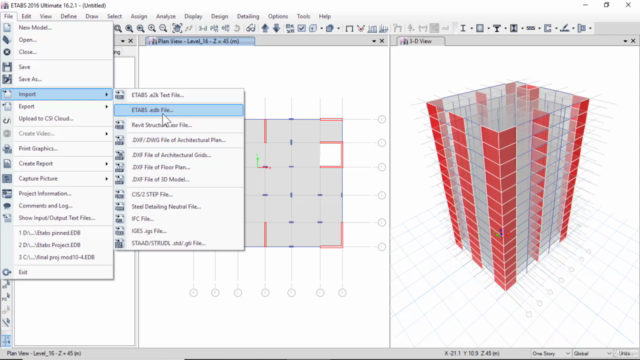Click the Show Undeformed Shape frame icon
Screen dimensions: 640x360
click(349, 28)
